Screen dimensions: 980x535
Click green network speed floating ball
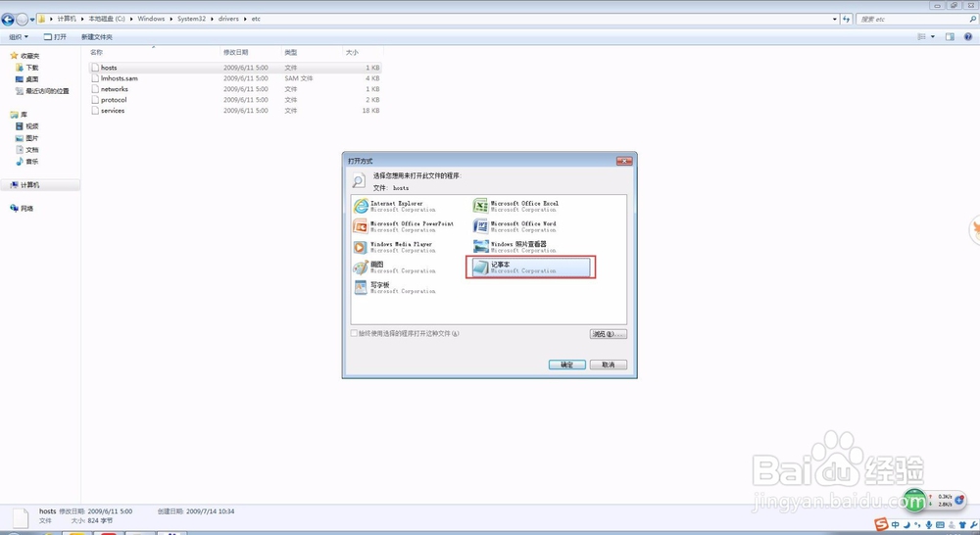(914, 501)
